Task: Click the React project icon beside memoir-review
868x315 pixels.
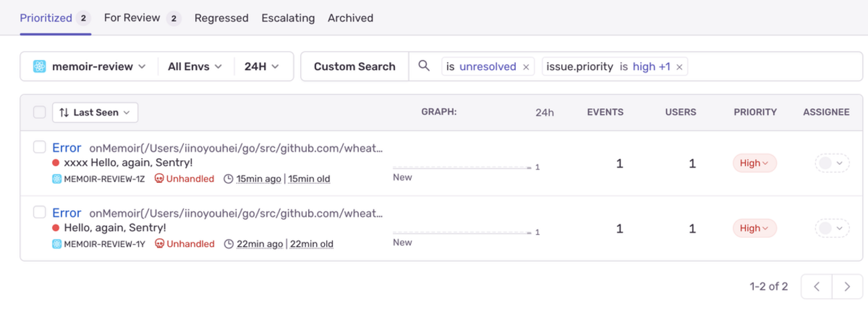Action: pyautogui.click(x=39, y=66)
